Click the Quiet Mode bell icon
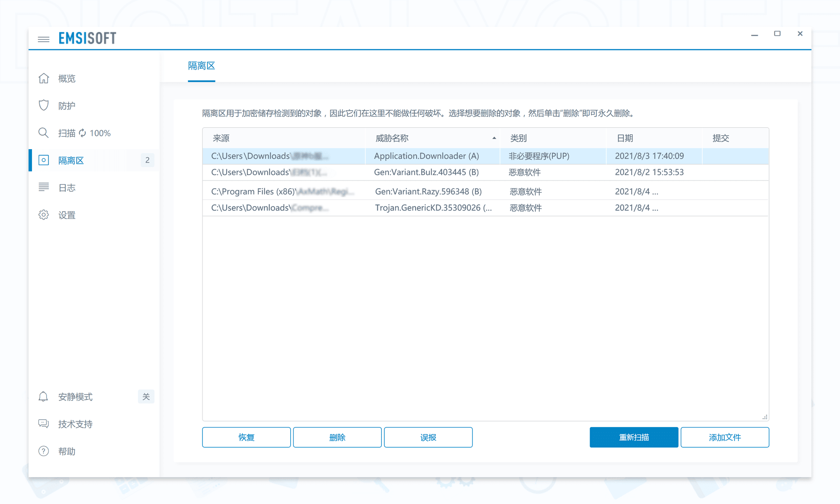840x504 pixels. (x=44, y=396)
